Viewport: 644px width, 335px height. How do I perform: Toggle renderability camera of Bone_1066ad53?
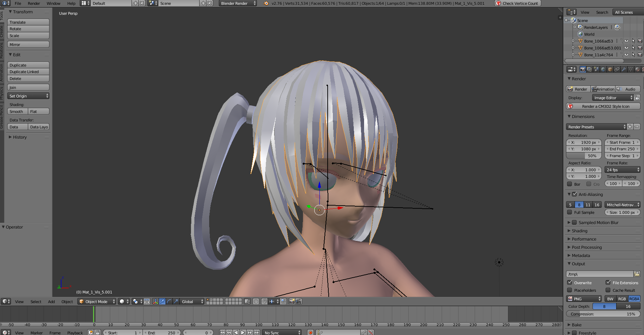point(640,41)
